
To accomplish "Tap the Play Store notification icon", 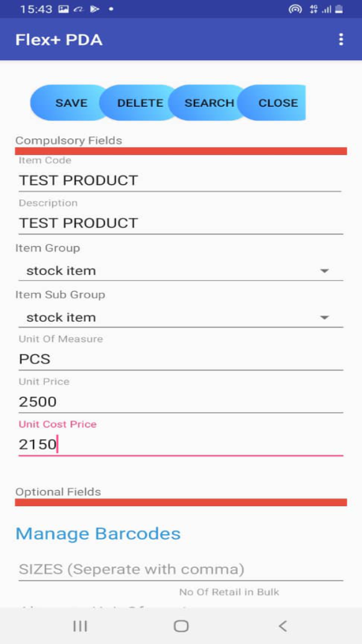I will coord(94,9).
